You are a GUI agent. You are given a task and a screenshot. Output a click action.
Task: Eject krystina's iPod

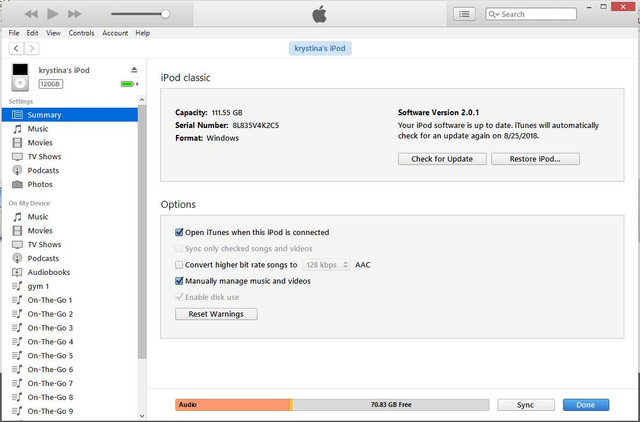[134, 70]
